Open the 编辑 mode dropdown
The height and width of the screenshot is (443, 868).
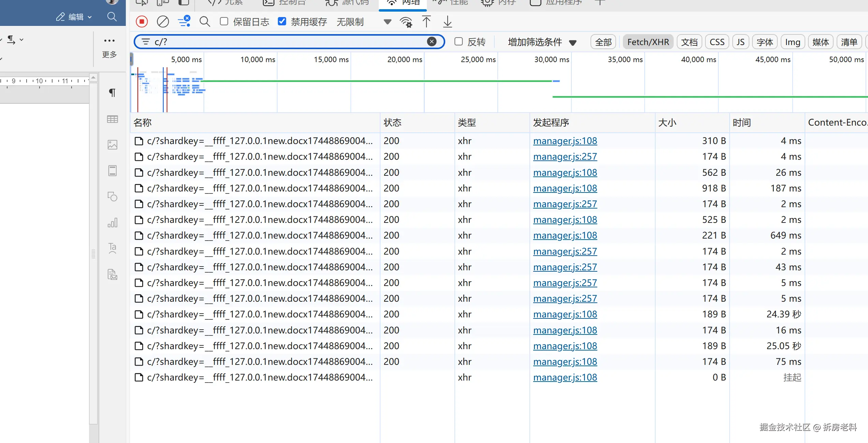click(x=74, y=17)
